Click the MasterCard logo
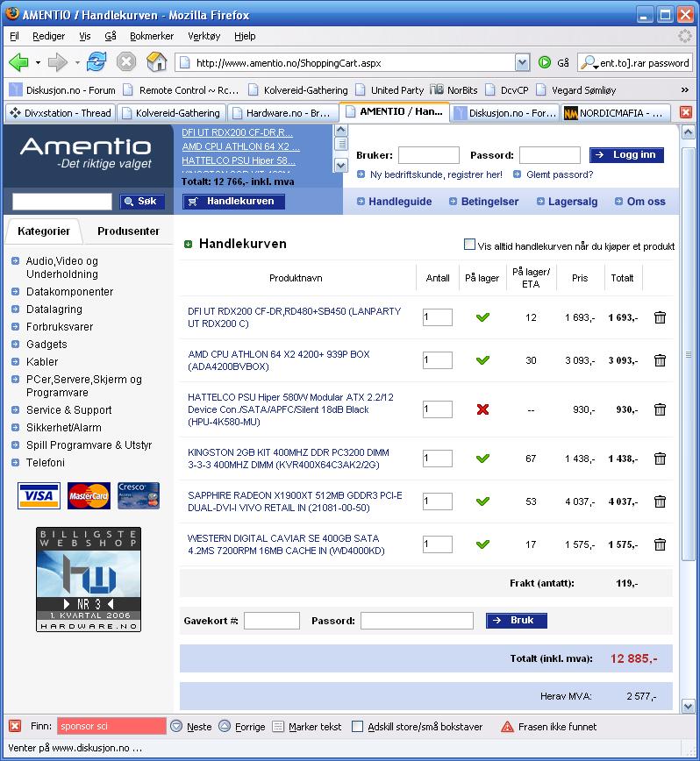The height and width of the screenshot is (761, 700). coord(89,495)
